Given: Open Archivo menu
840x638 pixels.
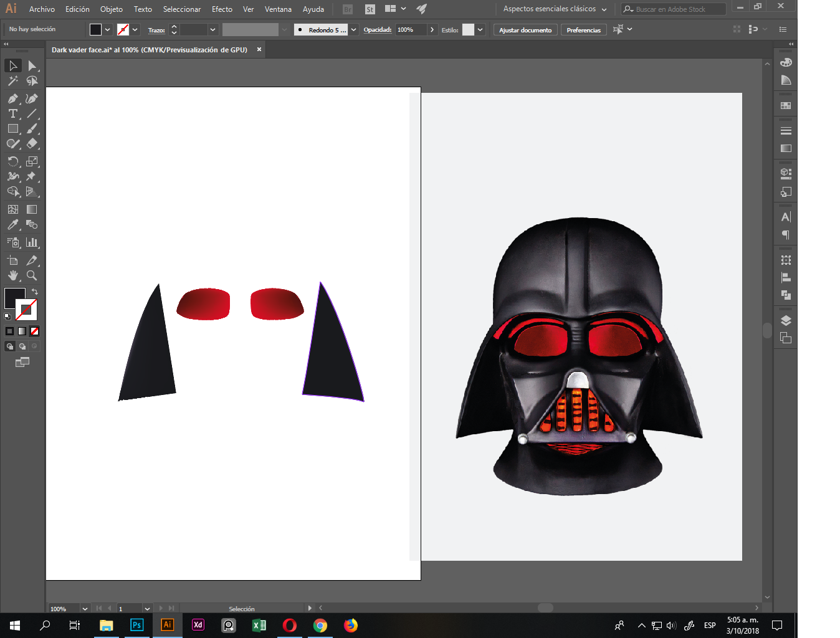Looking at the screenshot, I should pos(42,9).
